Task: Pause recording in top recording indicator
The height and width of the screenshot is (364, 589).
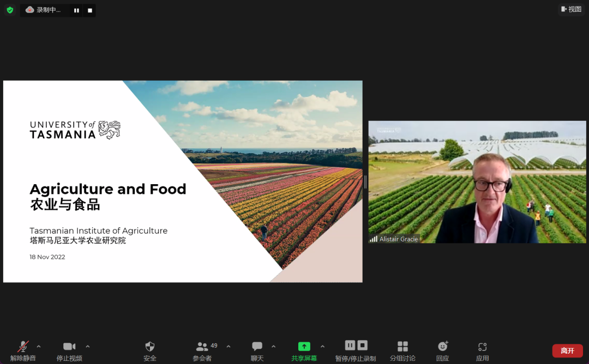Action: 76,10
